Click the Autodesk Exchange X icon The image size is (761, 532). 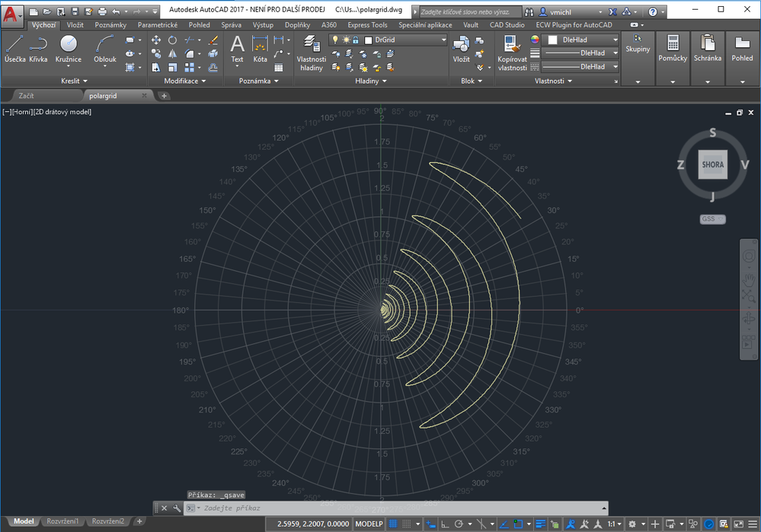point(613,11)
